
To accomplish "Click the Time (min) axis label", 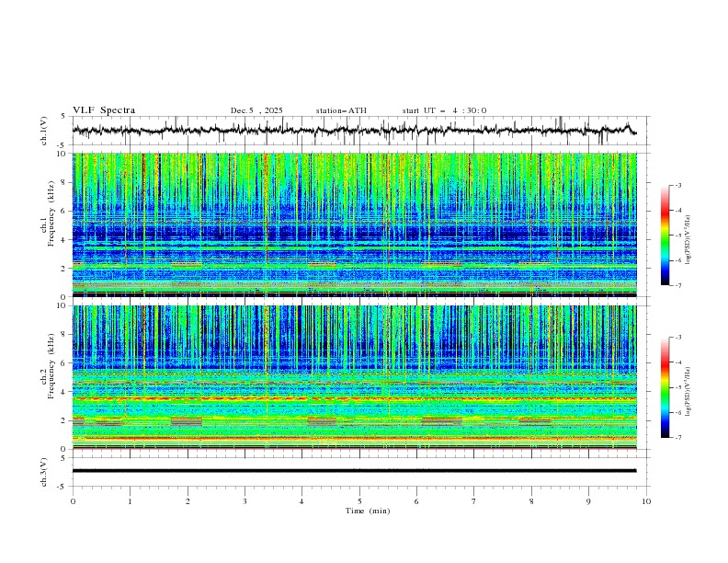I will 368,510.
